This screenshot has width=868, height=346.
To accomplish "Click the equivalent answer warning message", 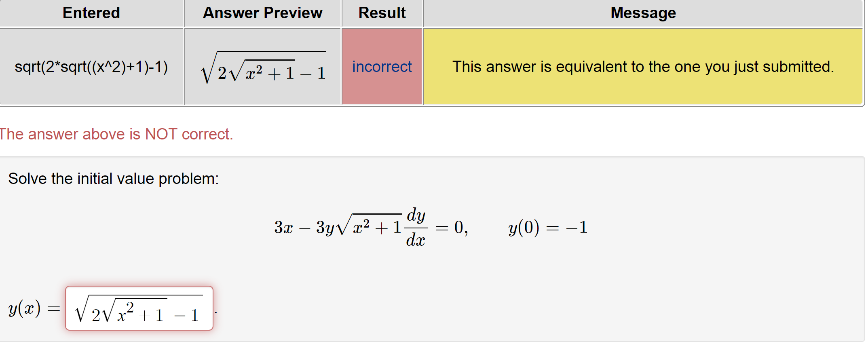I will 643,67.
